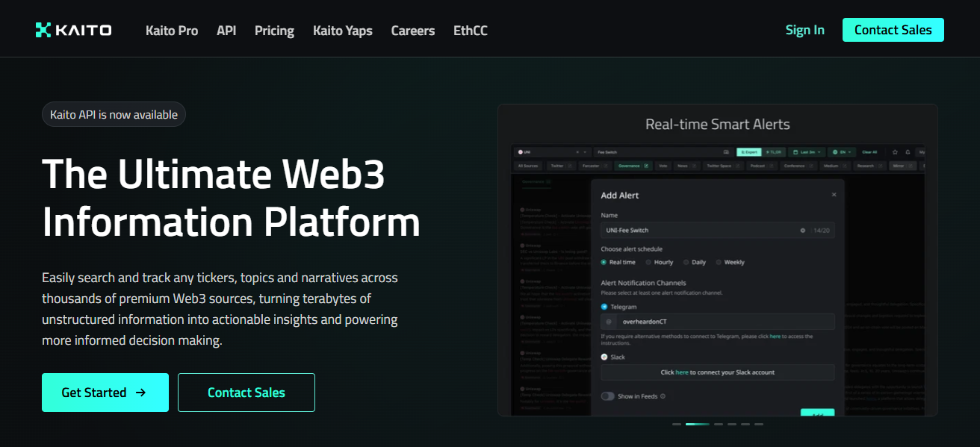980x447 pixels.
Task: Open the Last 3m time range dropdown
Action: 805,151
